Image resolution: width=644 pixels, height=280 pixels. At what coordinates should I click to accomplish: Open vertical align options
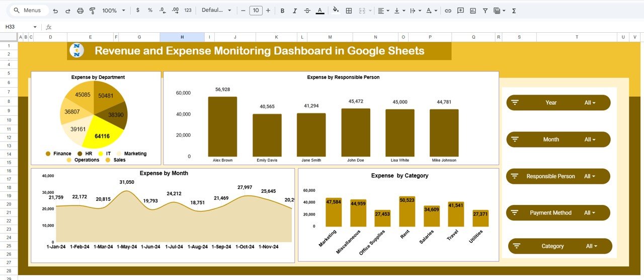click(399, 11)
